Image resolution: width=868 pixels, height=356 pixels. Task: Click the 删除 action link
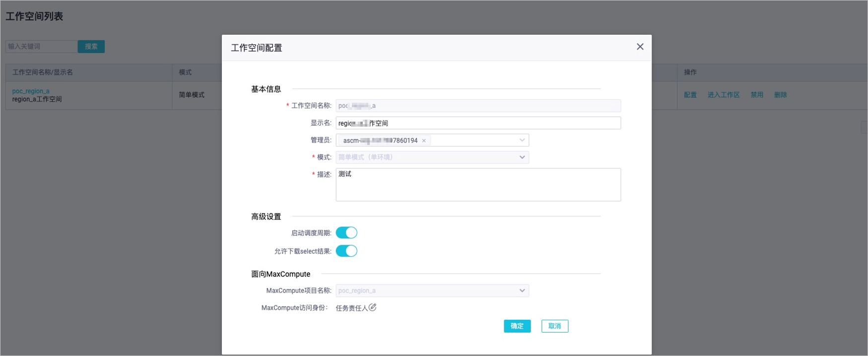point(781,95)
